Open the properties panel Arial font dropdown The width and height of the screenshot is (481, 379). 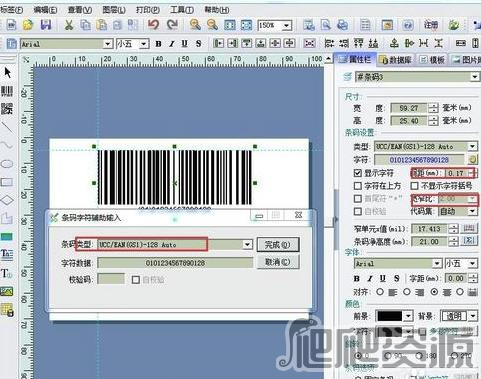[437, 264]
